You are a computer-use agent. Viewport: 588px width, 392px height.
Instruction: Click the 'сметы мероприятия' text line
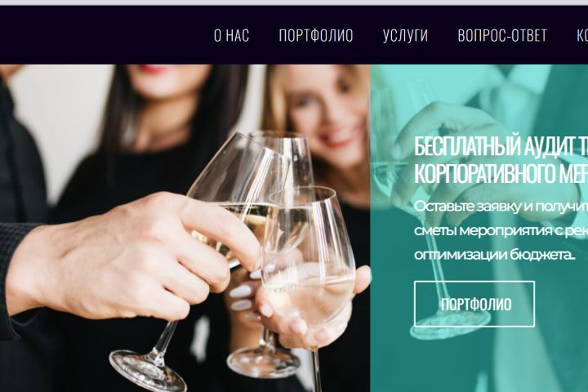point(501,230)
